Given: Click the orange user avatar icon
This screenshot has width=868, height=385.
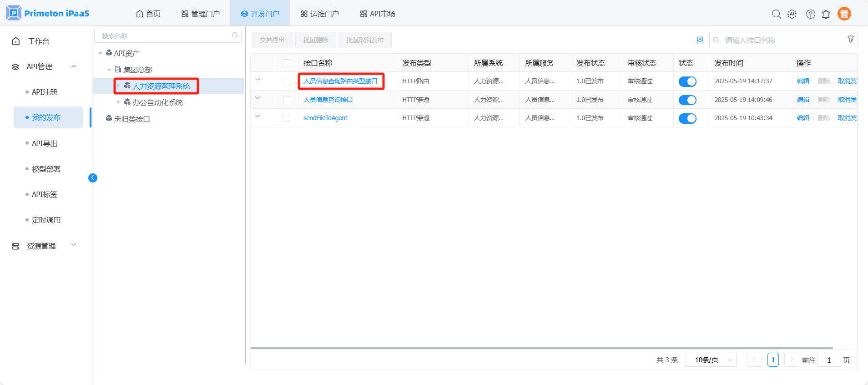Looking at the screenshot, I should [x=844, y=14].
